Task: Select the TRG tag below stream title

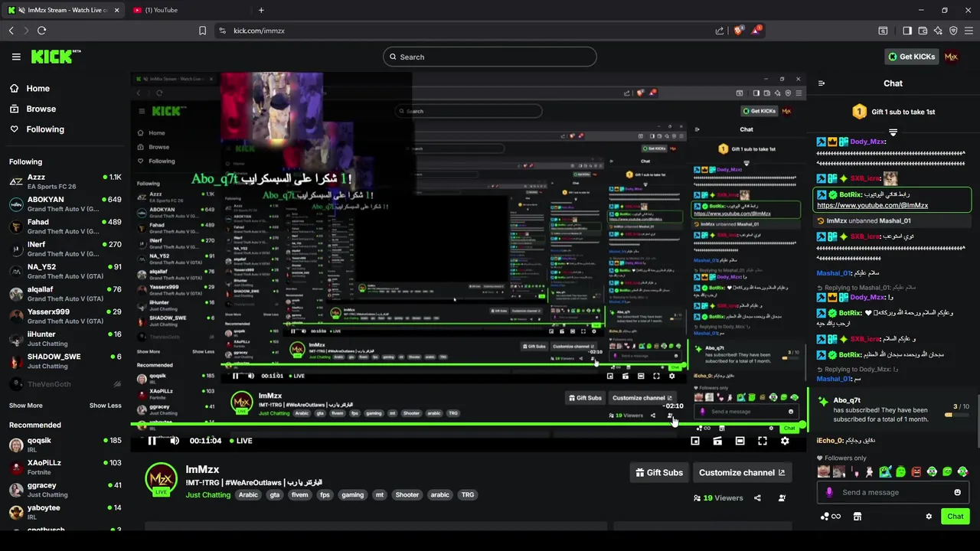Action: pyautogui.click(x=468, y=495)
